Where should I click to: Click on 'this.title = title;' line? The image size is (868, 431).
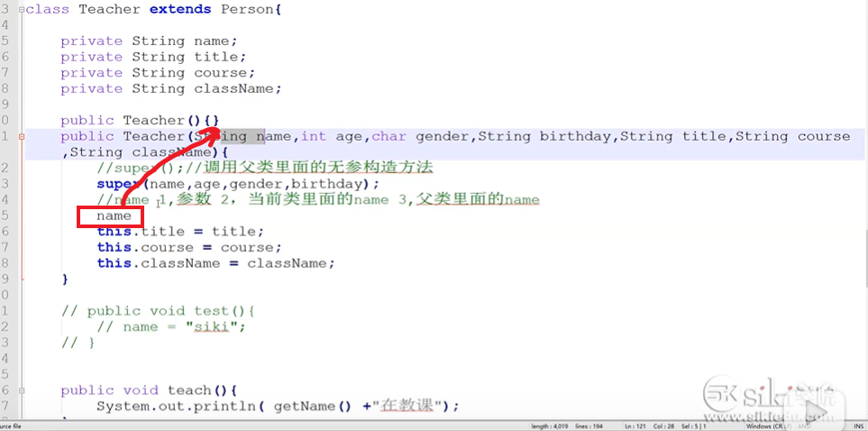click(180, 232)
